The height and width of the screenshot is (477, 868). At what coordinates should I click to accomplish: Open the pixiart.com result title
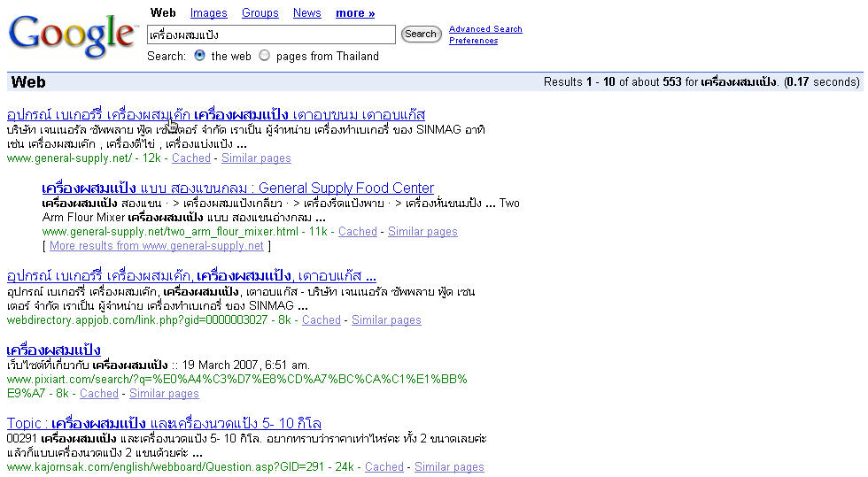coord(54,350)
